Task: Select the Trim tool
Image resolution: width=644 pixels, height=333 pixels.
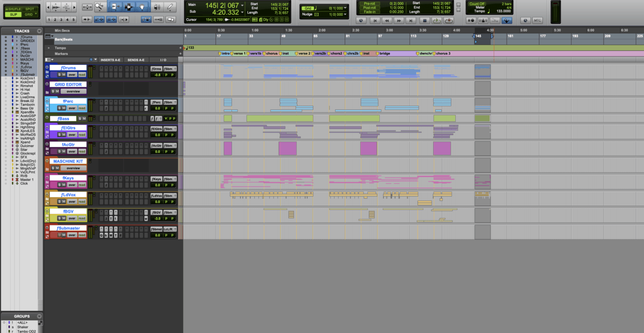Action: pyautogui.click(x=115, y=7)
